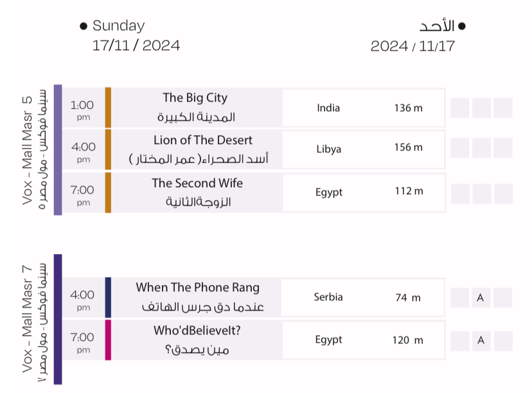Click the 'A' box for Who'dBelieveIt?
The width and height of the screenshot is (532, 393).
pyautogui.click(x=481, y=341)
